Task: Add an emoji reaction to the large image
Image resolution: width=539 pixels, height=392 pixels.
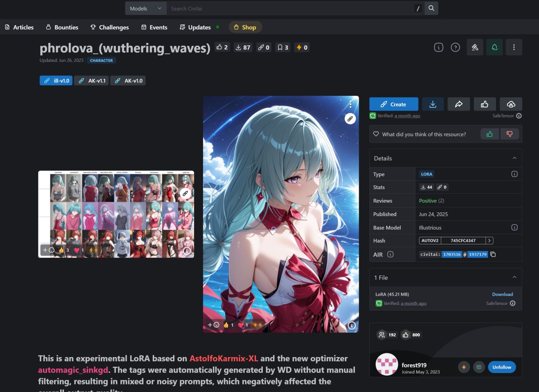Action: click(213, 325)
